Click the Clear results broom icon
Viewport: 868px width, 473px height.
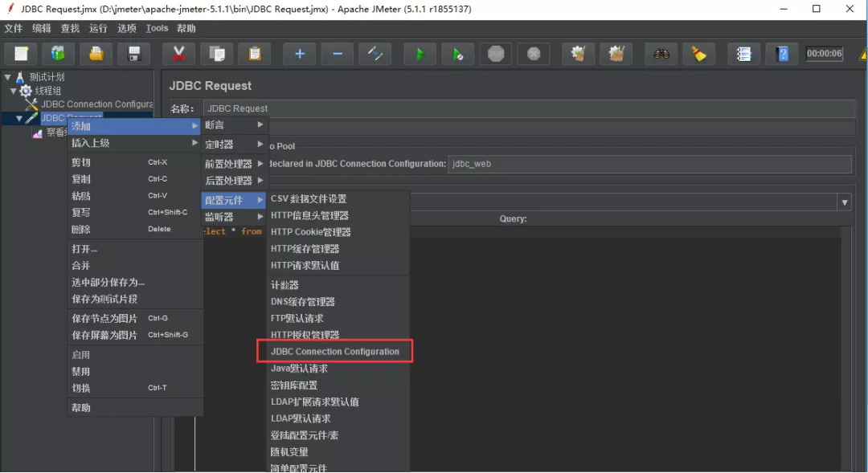(579, 54)
